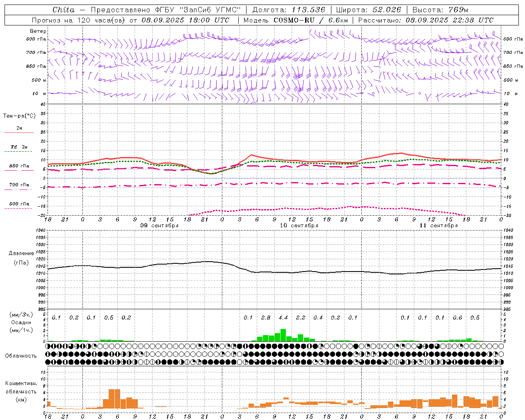This screenshot has width=525, height=420.
Task: Click 'Рассчитано: 08.09.2025 22:38 UTC' timestamp
Action: click(x=426, y=20)
